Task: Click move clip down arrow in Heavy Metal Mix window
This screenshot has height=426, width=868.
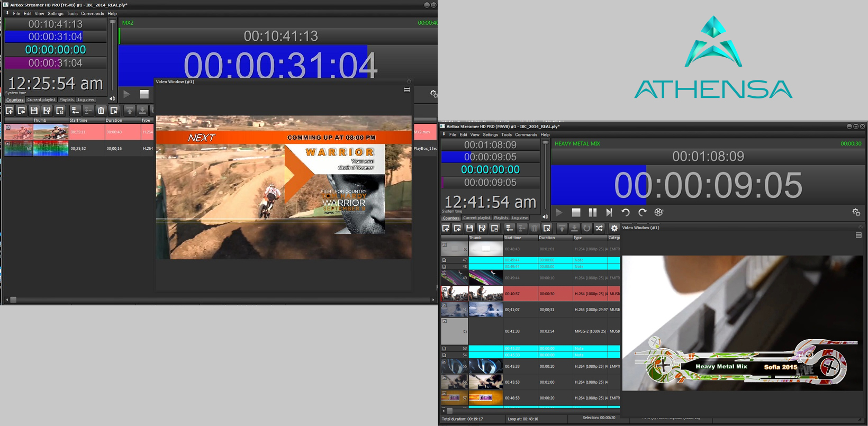Action: pyautogui.click(x=574, y=228)
